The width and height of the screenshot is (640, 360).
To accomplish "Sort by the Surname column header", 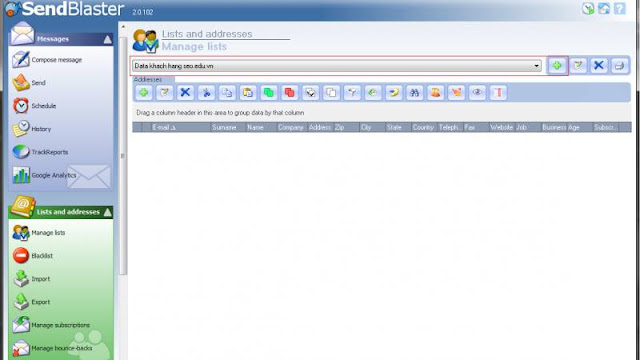I will pos(228,127).
